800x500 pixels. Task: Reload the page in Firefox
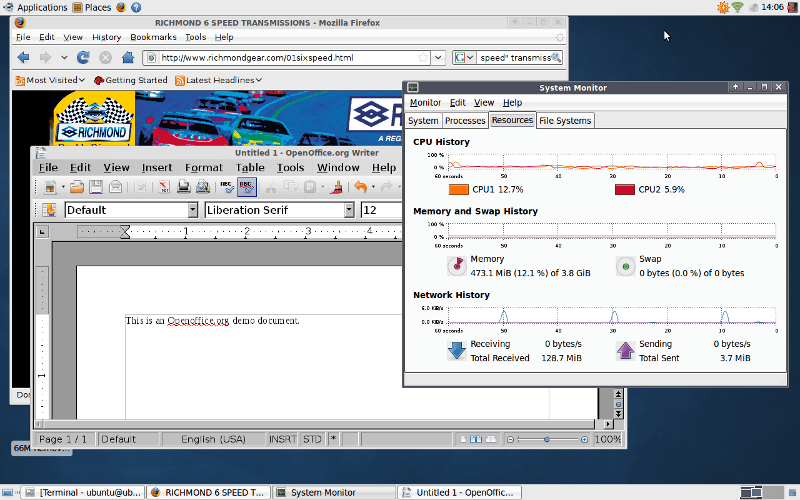(x=83, y=58)
